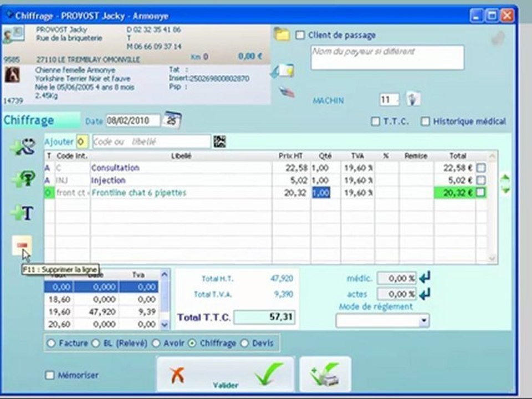
Task: Click the yellow Ajouter quantity box
Action: pos(82,141)
